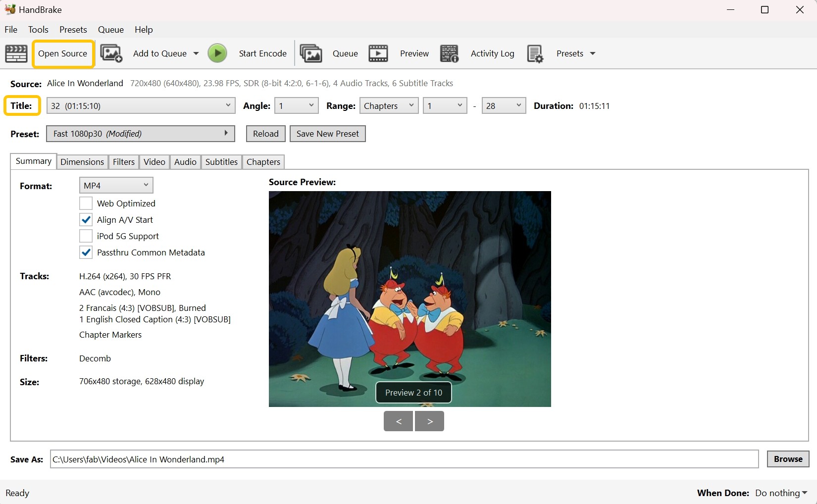The image size is (817, 504).
Task: Enable iPod 5G Support
Action: 86,236
